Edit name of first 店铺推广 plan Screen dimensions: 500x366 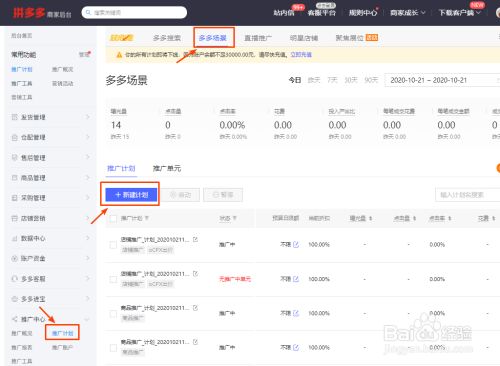pyautogui.click(x=195, y=239)
